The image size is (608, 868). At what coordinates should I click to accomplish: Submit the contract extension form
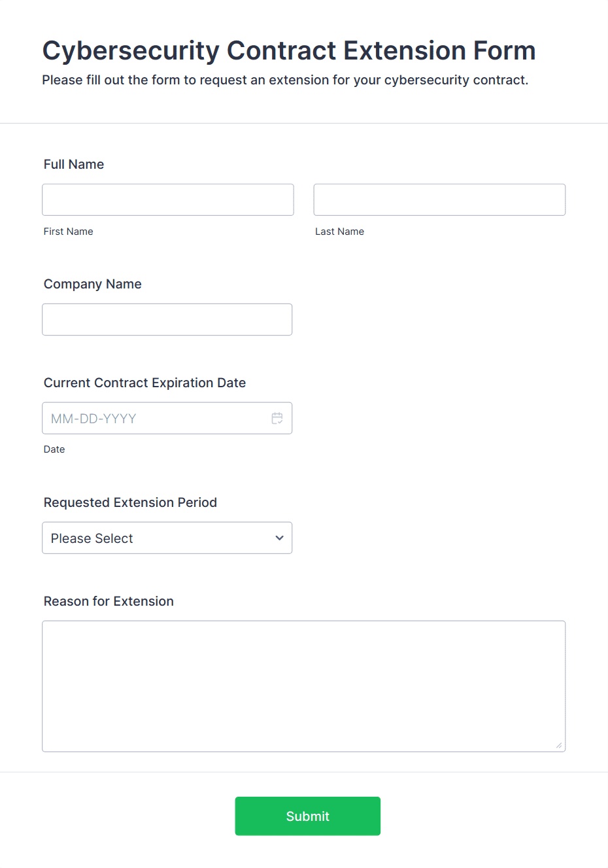point(307,816)
